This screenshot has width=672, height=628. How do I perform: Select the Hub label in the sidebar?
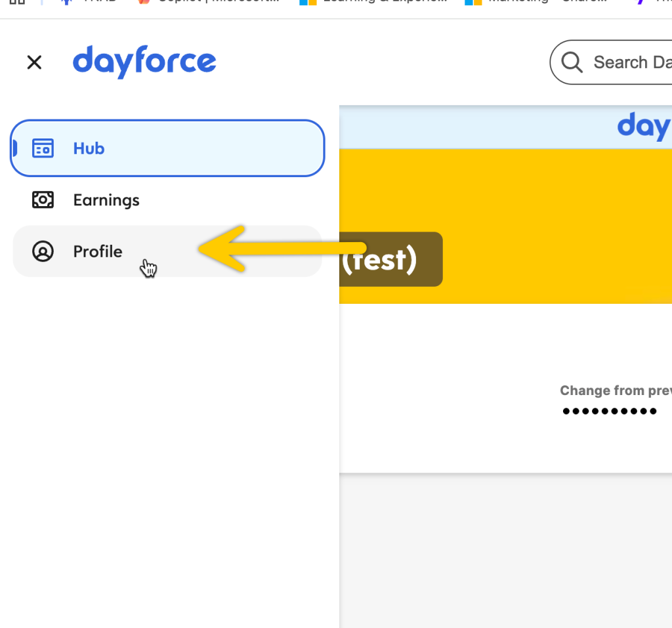click(x=89, y=148)
